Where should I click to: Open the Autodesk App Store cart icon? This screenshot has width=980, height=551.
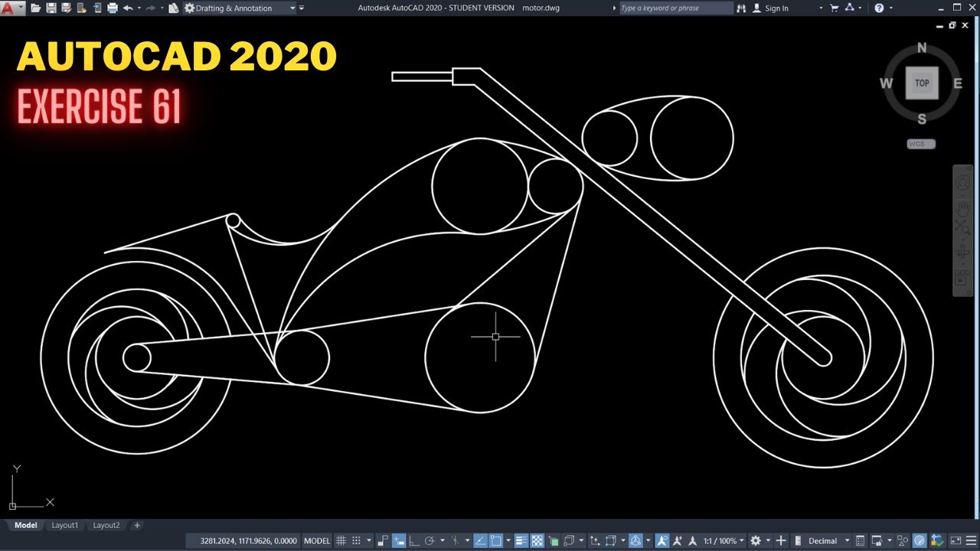coord(835,8)
